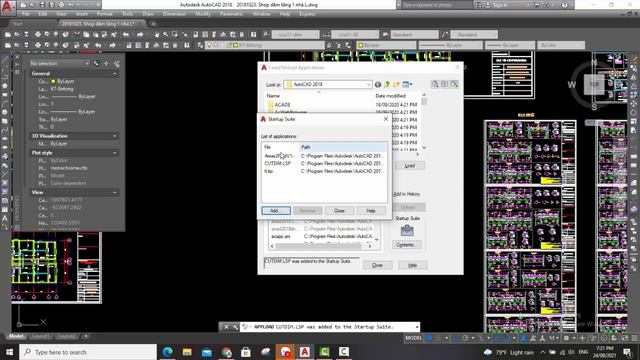640x360 pixels.
Task: Click the Windows search box
Action: 88,352
